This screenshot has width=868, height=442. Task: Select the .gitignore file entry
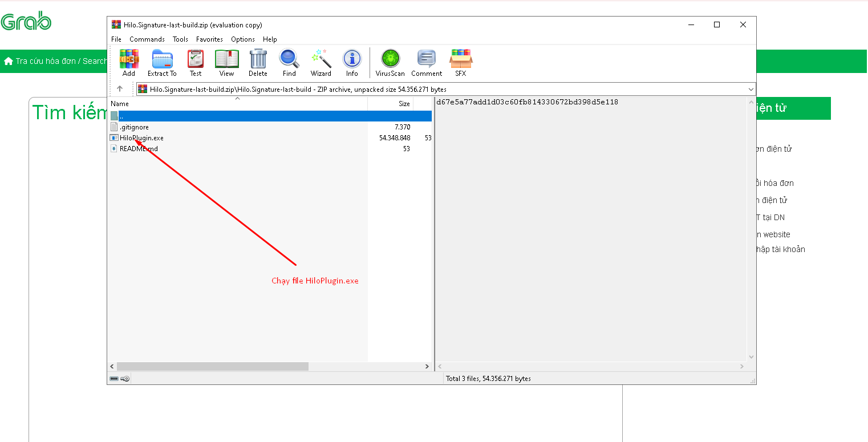tap(134, 127)
